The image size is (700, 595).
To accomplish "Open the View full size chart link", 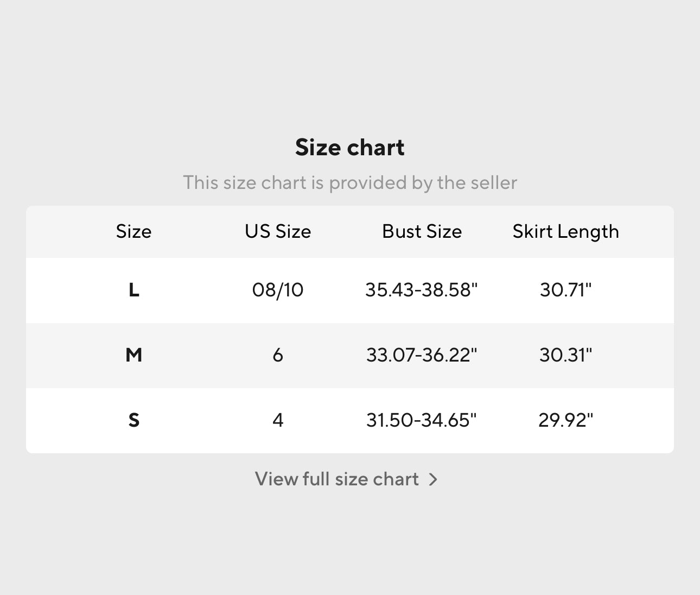I will (x=337, y=479).
